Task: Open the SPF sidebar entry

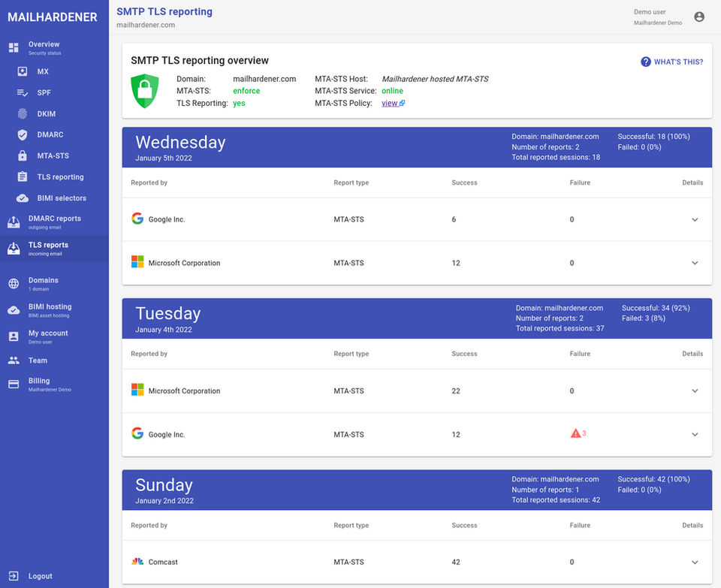Action: (54, 92)
